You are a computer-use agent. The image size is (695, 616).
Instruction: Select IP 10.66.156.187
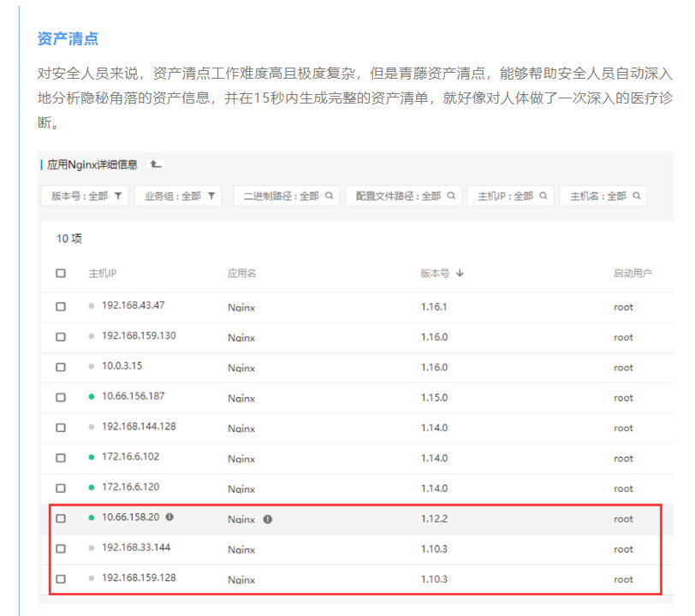click(x=134, y=396)
